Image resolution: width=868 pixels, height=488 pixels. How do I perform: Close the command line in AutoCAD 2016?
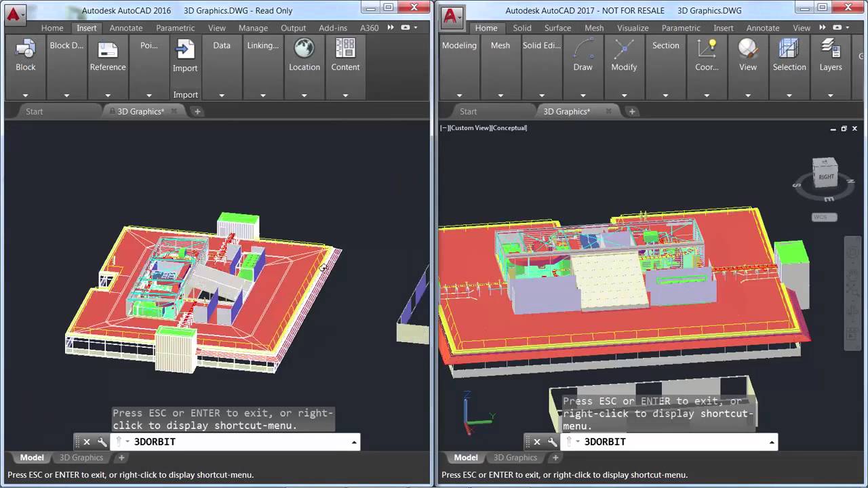[87, 442]
